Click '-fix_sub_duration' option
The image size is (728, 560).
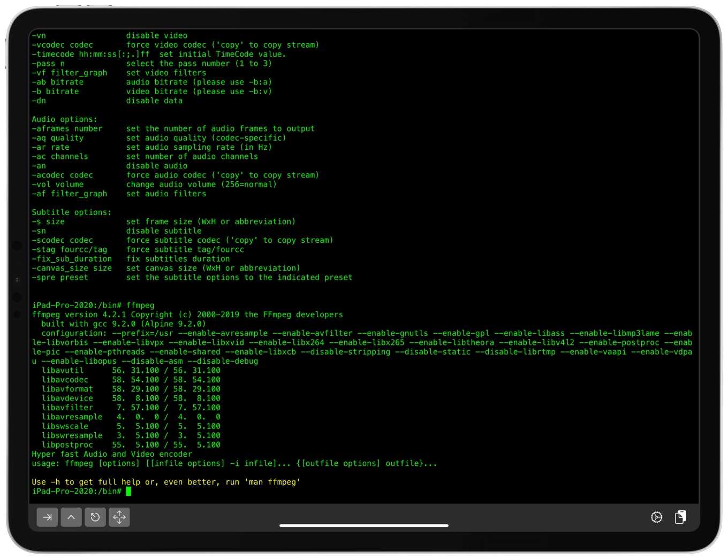(x=72, y=259)
